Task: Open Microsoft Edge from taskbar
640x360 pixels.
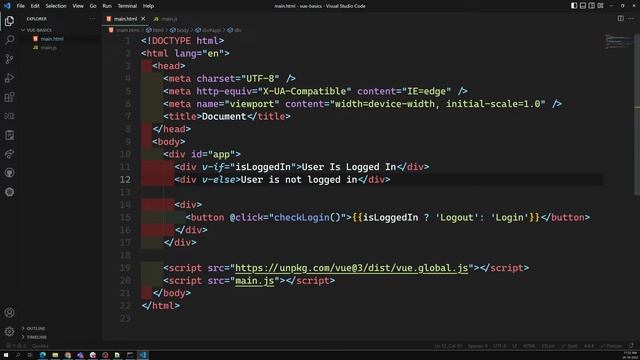Action: tap(42, 355)
